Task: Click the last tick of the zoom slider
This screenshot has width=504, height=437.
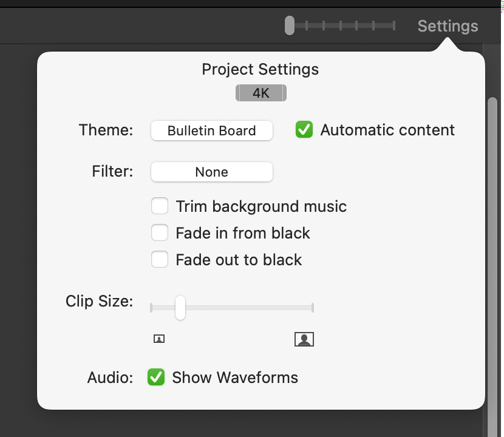Action: (393, 25)
